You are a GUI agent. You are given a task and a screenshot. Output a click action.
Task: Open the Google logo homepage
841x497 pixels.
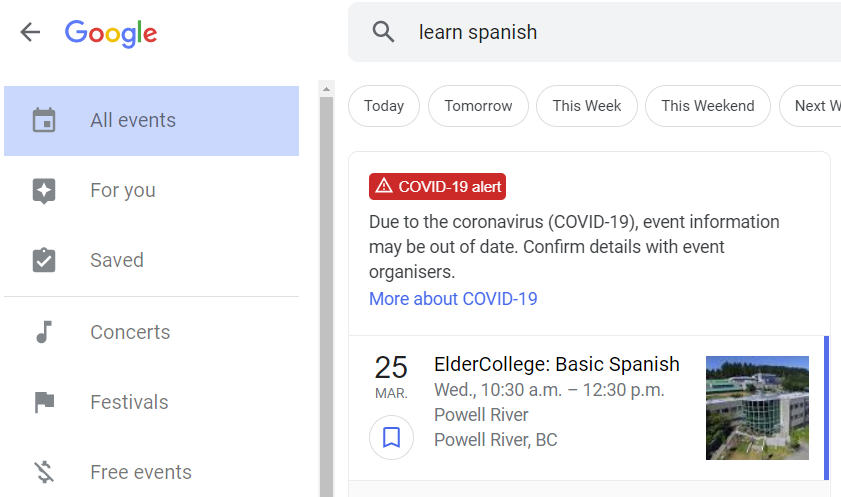pyautogui.click(x=111, y=34)
